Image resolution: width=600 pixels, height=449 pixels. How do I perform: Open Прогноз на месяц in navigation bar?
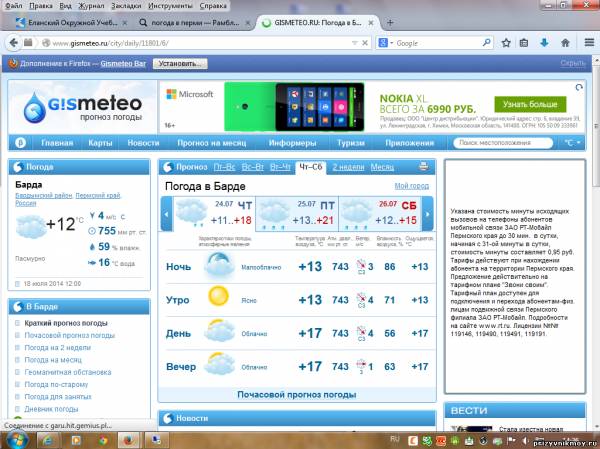point(212,143)
